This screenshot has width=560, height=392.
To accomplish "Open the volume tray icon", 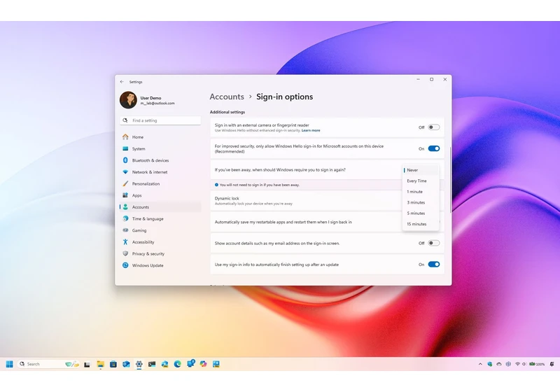I will coord(524,364).
